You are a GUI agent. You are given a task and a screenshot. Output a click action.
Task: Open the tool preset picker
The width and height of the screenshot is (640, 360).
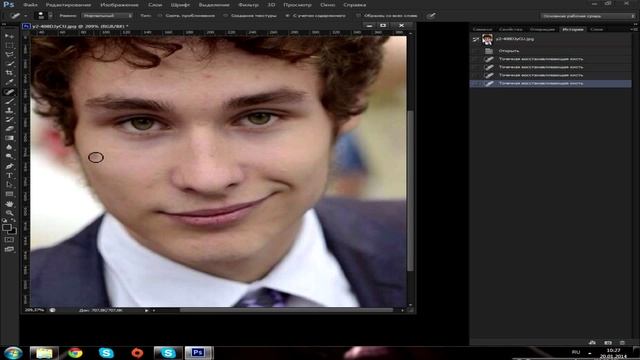(x=18, y=16)
